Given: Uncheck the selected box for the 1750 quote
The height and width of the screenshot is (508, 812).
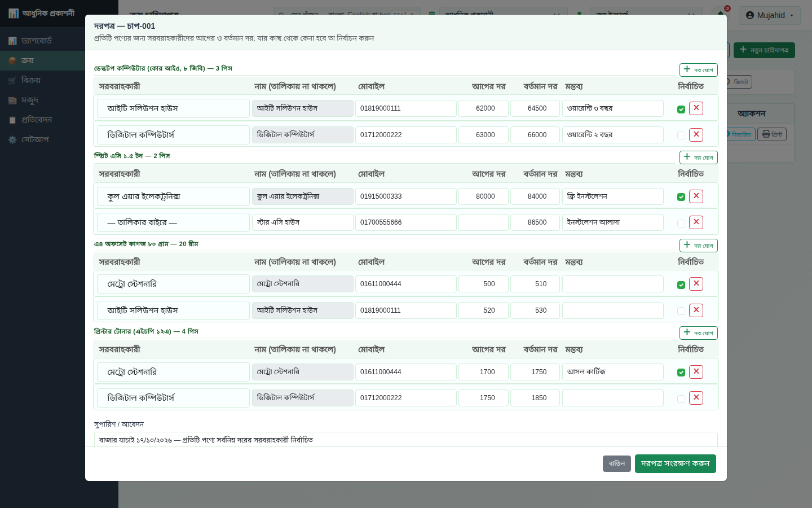Looking at the screenshot, I should click(x=681, y=373).
